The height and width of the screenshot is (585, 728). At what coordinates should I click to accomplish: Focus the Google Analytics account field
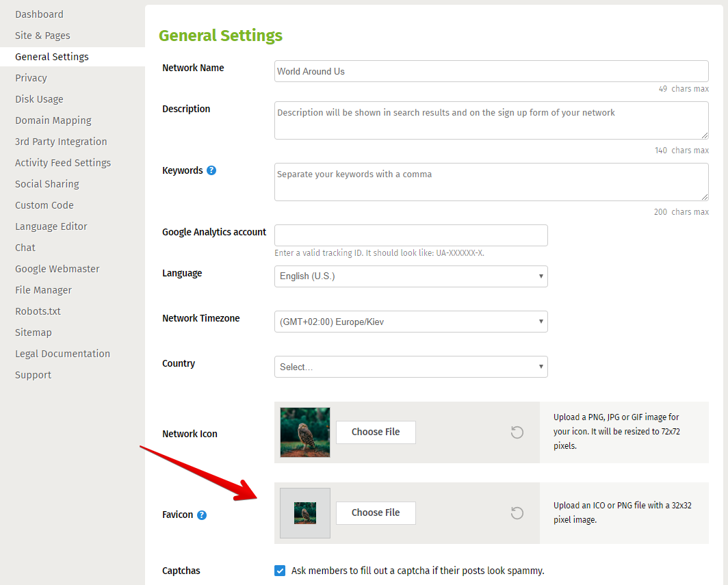411,235
